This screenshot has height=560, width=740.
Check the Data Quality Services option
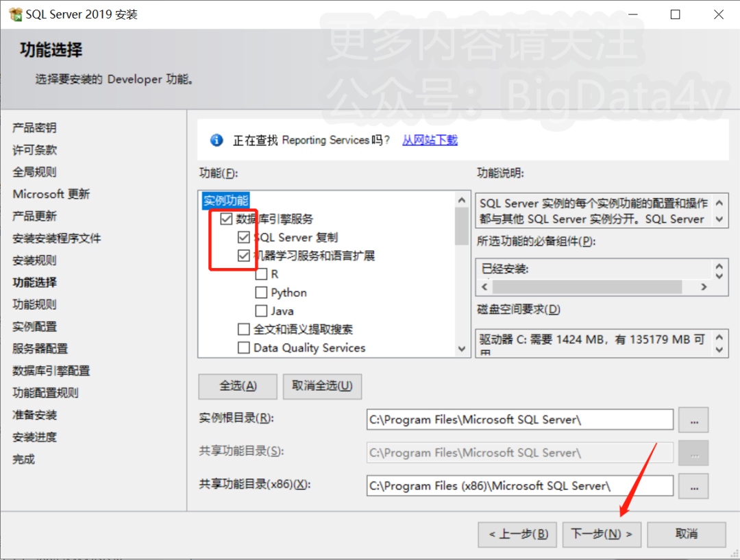243,348
